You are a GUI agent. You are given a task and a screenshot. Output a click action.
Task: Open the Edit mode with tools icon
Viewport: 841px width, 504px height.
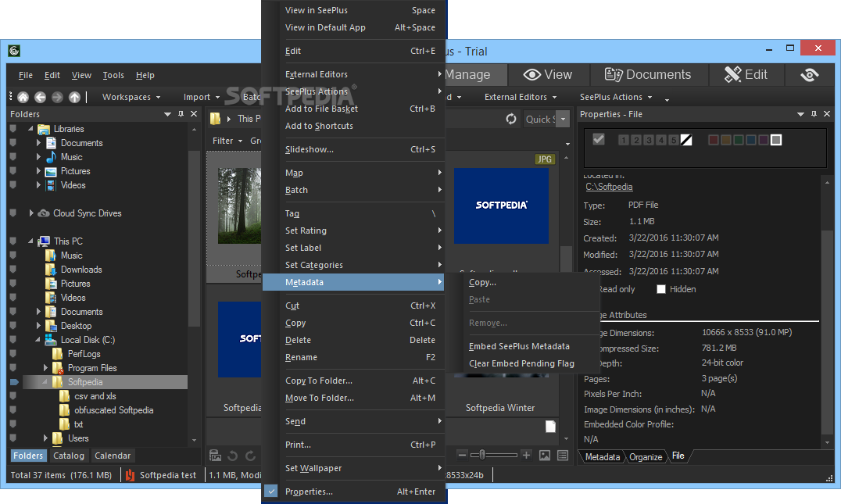tap(746, 74)
